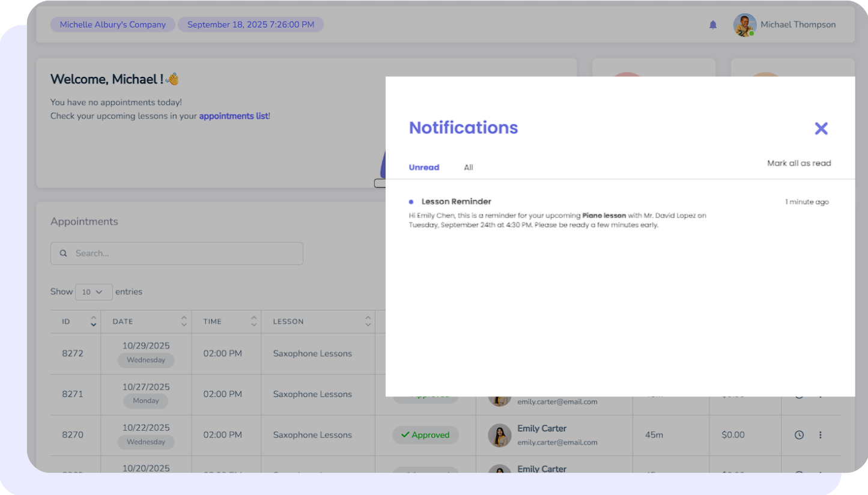
Task: Click the notification bell icon
Action: tap(713, 25)
